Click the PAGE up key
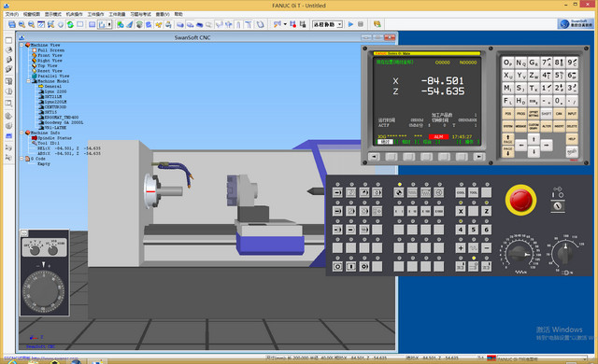The height and width of the screenshot is (364, 598). point(507,139)
